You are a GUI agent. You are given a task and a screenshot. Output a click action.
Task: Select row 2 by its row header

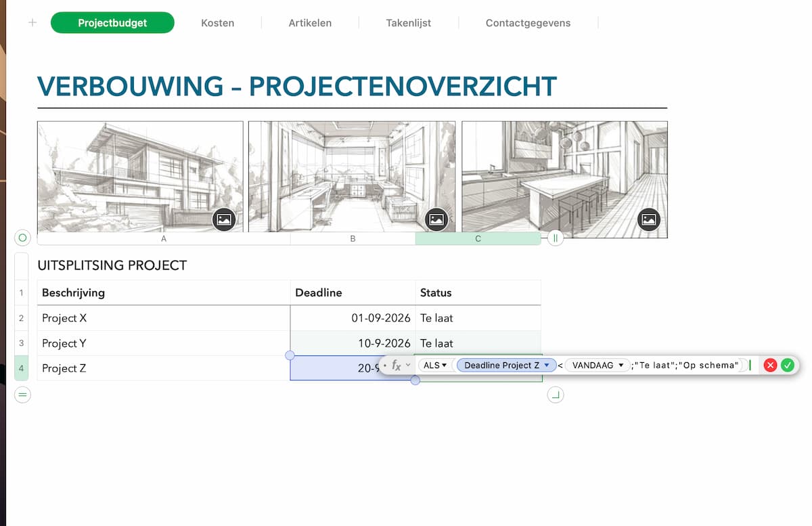point(22,318)
